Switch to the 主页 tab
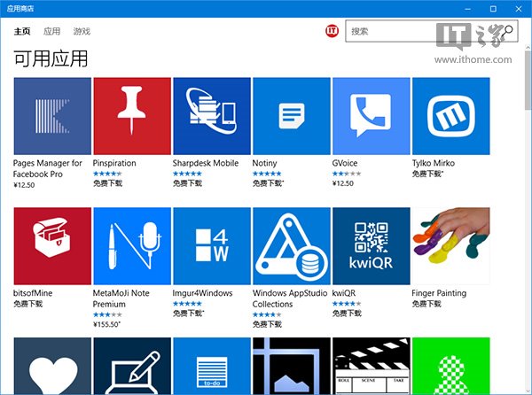This screenshot has width=532, height=395. (22, 32)
